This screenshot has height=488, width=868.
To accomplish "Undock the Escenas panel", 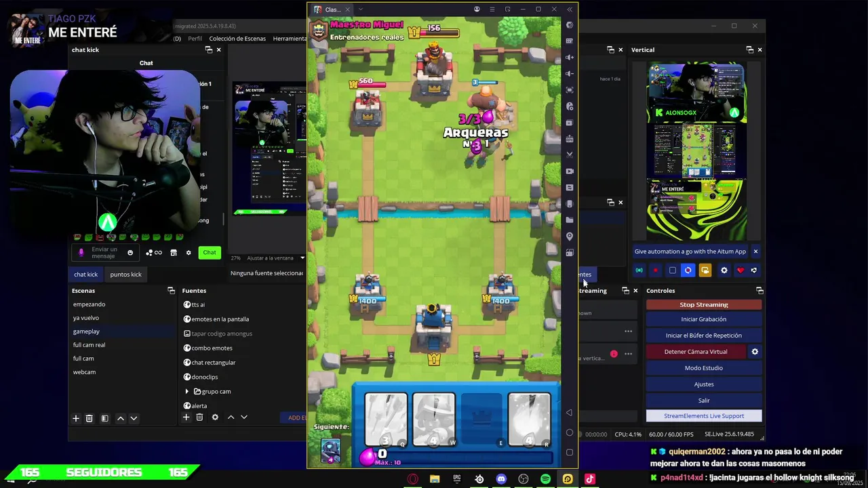I will coord(171,291).
